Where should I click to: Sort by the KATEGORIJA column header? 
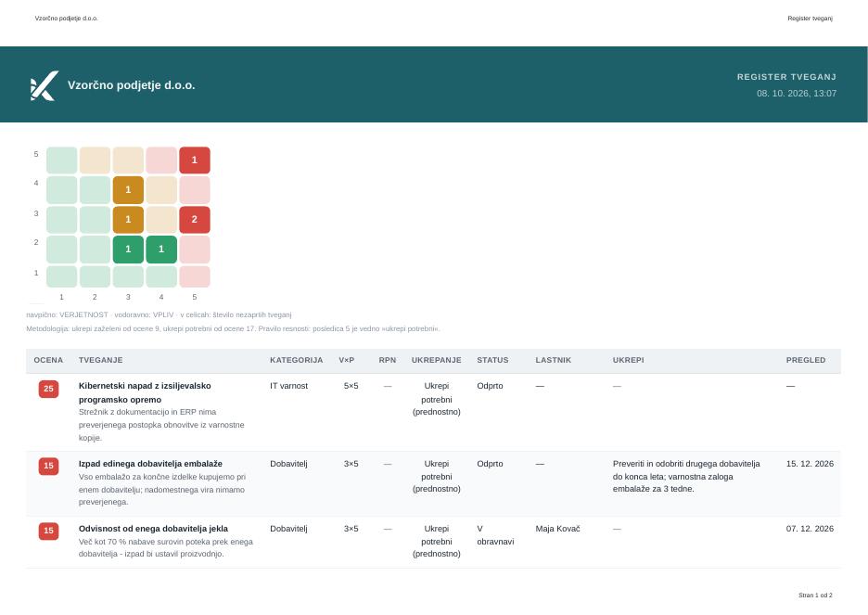pos(296,360)
